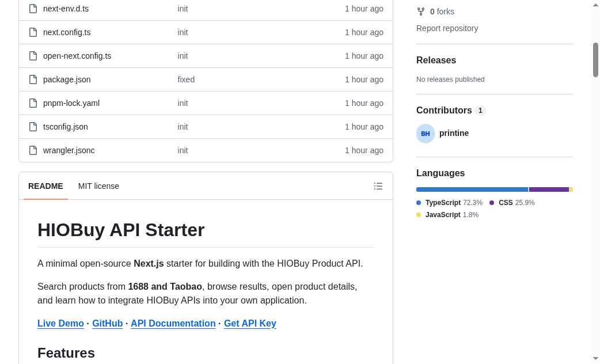Open the Releases heading link
The height and width of the screenshot is (364, 600).
point(436,60)
